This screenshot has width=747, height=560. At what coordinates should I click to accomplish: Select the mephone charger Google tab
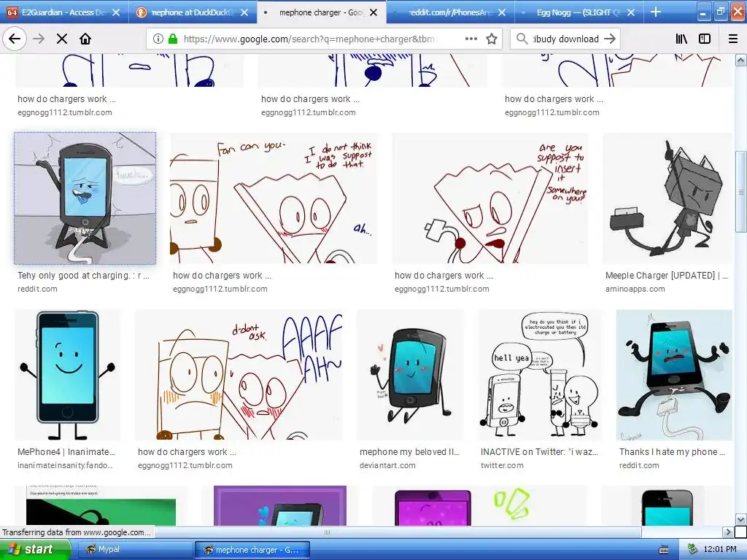(x=322, y=12)
